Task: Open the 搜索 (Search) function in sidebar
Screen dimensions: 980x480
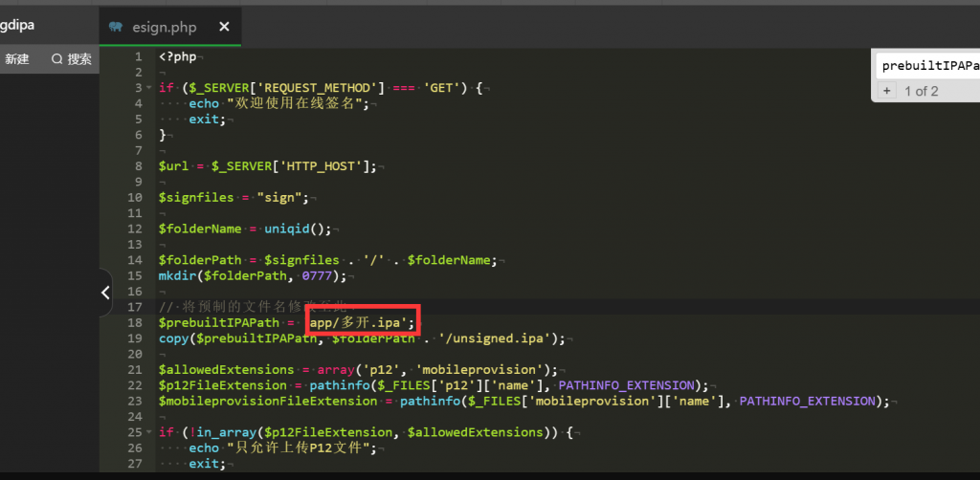Action: (x=72, y=59)
